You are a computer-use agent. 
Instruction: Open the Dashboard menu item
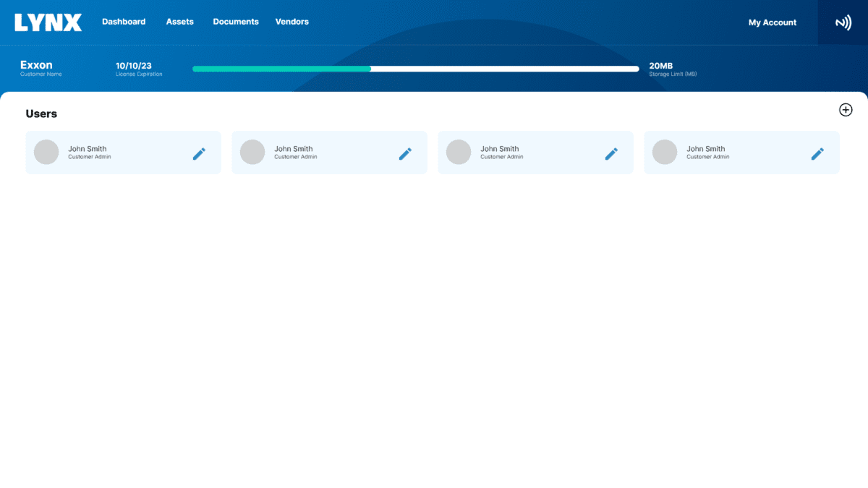(x=124, y=22)
